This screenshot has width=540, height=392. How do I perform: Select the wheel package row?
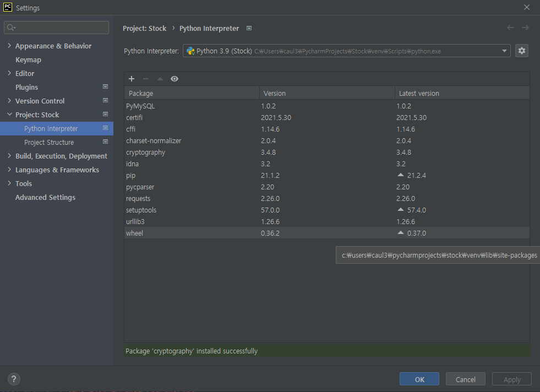tap(327, 233)
